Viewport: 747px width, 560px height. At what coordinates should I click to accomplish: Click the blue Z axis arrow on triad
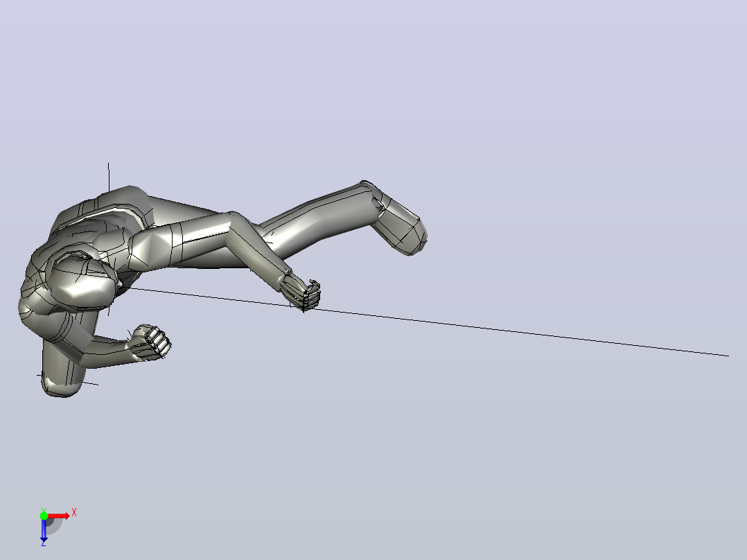tap(44, 530)
